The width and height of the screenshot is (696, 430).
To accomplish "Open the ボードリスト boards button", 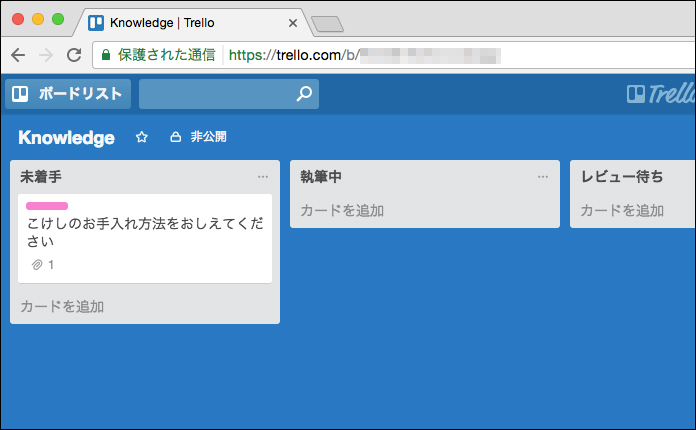I will point(68,94).
